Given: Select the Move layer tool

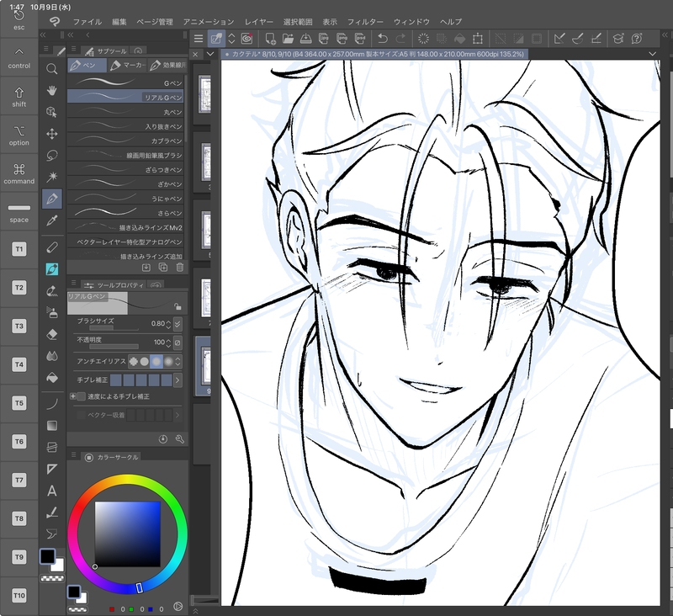Looking at the screenshot, I should point(52,134).
